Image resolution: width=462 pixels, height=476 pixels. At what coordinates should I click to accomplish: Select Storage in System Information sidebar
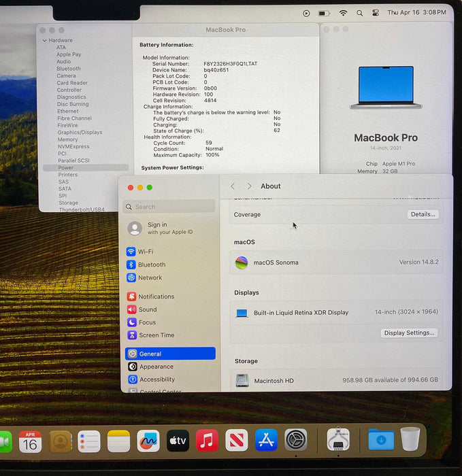(68, 203)
